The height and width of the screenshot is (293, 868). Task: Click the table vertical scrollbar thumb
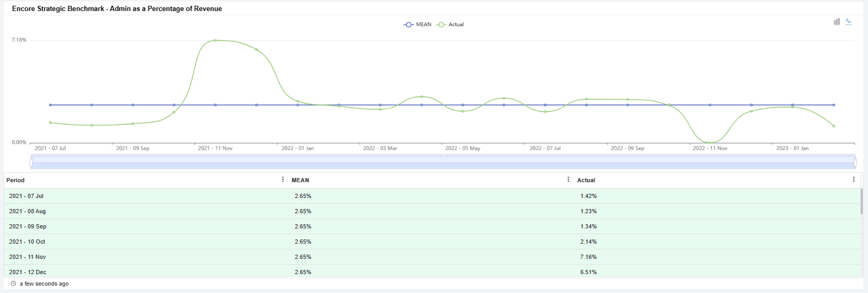pyautogui.click(x=861, y=202)
